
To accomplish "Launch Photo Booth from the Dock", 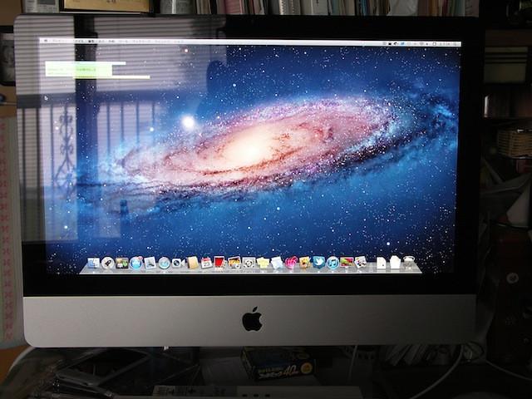I will [x=220, y=263].
